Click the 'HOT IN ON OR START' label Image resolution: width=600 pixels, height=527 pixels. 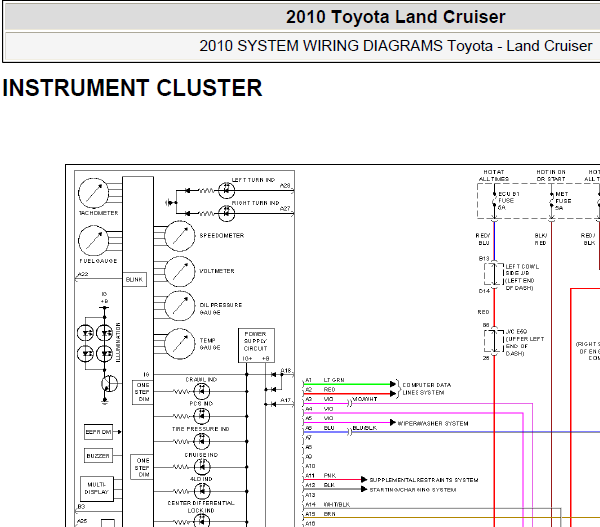coord(551,176)
